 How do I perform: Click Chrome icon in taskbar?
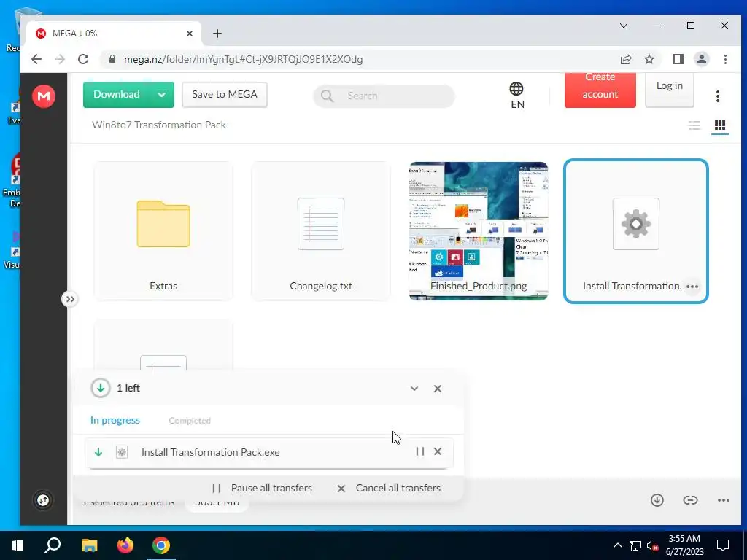[161, 545]
